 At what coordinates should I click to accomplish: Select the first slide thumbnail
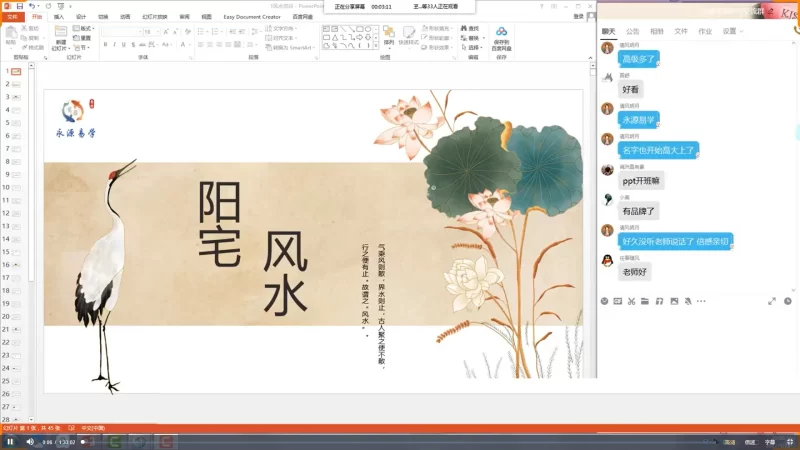coord(16,72)
